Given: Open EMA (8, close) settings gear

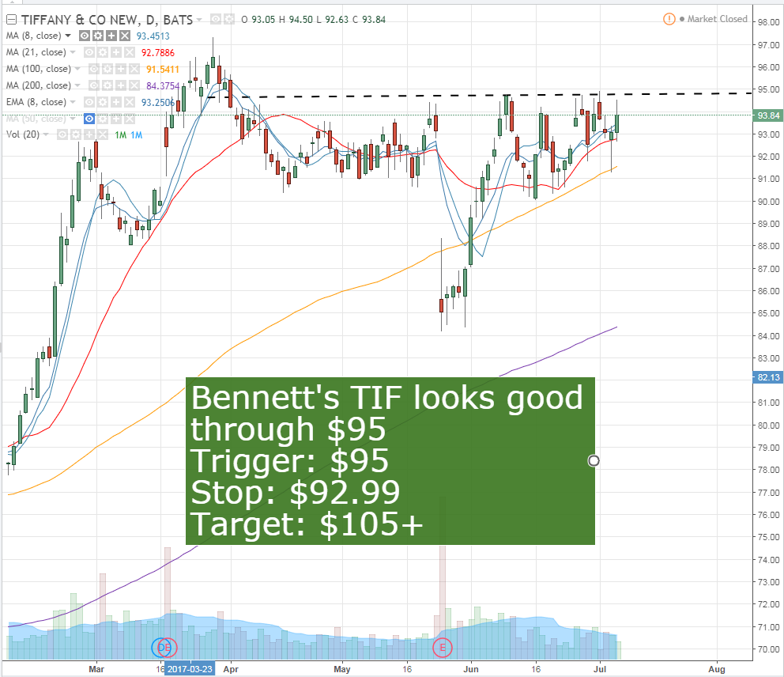Looking at the screenshot, I should (x=103, y=102).
